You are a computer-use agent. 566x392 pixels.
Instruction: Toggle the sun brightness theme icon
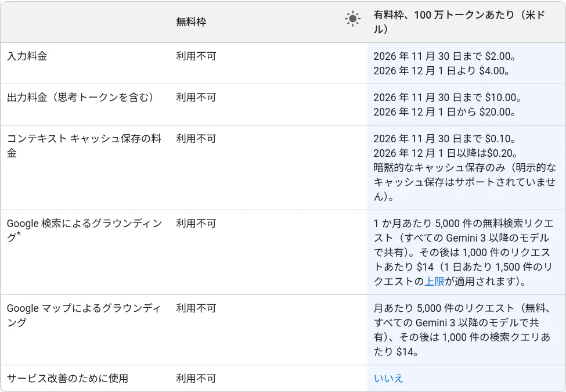(x=352, y=19)
